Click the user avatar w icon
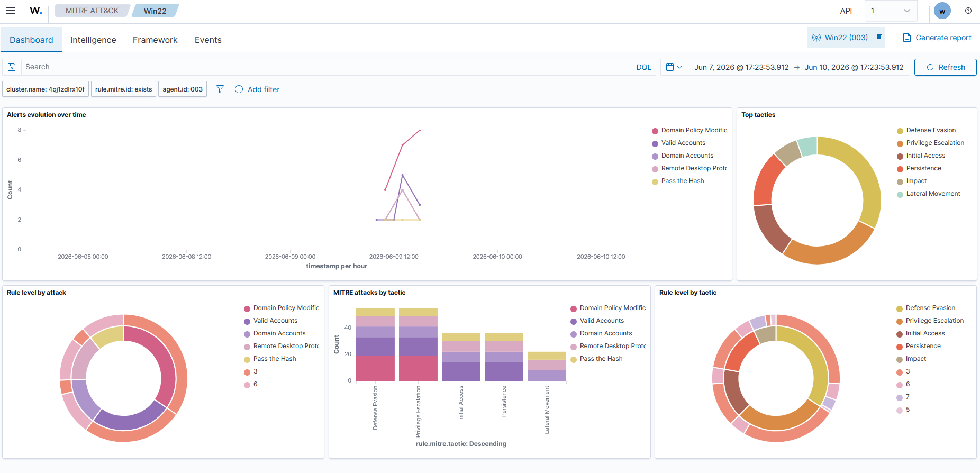The image size is (980, 473). click(x=942, y=11)
